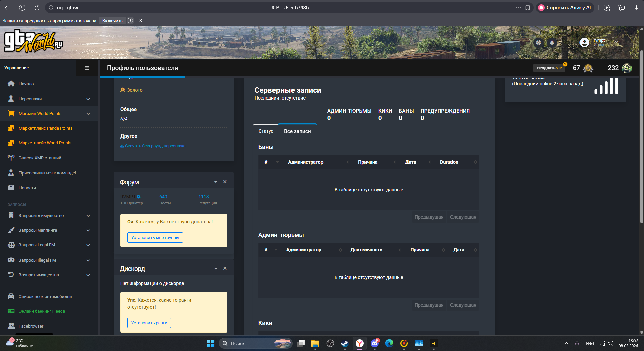The height and width of the screenshot is (351, 644).
Task: Toggle the sidebar hamburger menu
Action: point(87,68)
